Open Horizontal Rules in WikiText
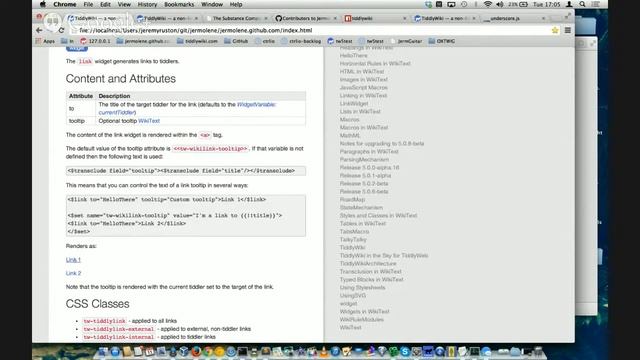The image size is (640, 360). coord(375,64)
